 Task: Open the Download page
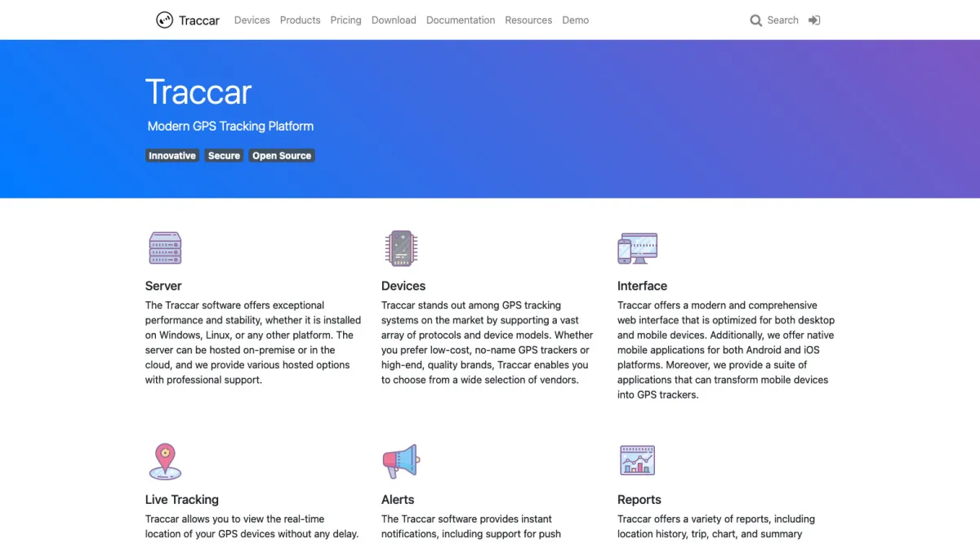pos(394,20)
